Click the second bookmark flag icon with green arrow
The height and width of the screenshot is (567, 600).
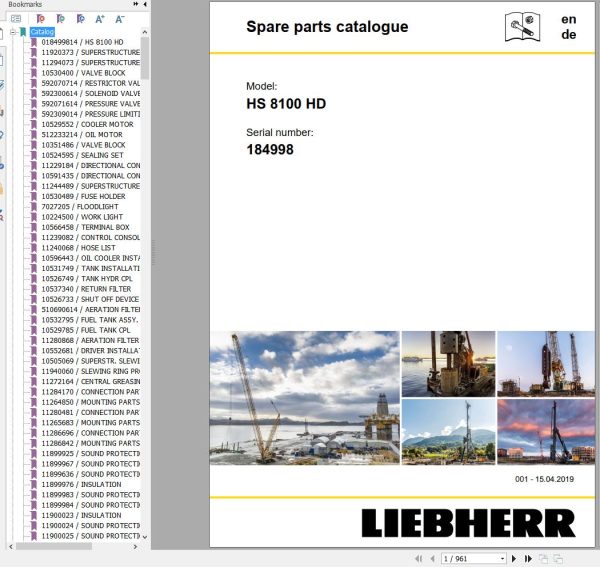(60, 19)
